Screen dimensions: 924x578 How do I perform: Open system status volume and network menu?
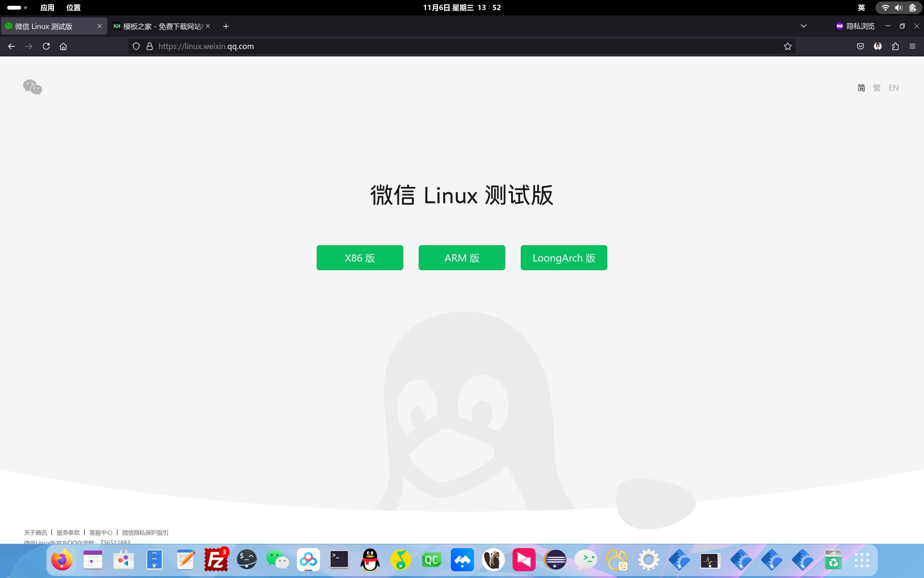coord(898,8)
